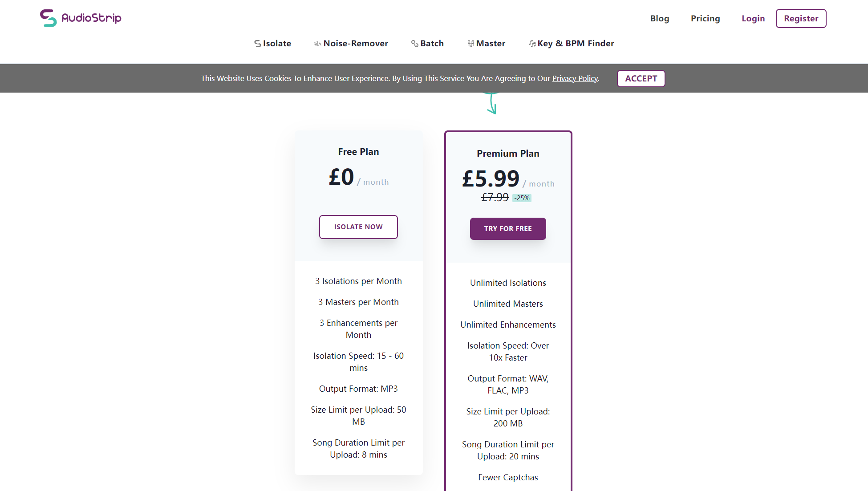Open the Privacy Policy link
Screen dimensions: 868x491
[575, 78]
